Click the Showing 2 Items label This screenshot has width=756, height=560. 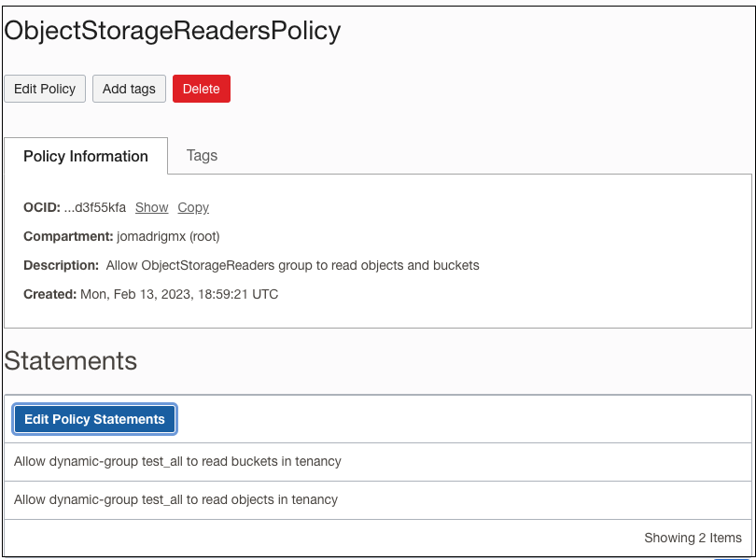tap(693, 538)
